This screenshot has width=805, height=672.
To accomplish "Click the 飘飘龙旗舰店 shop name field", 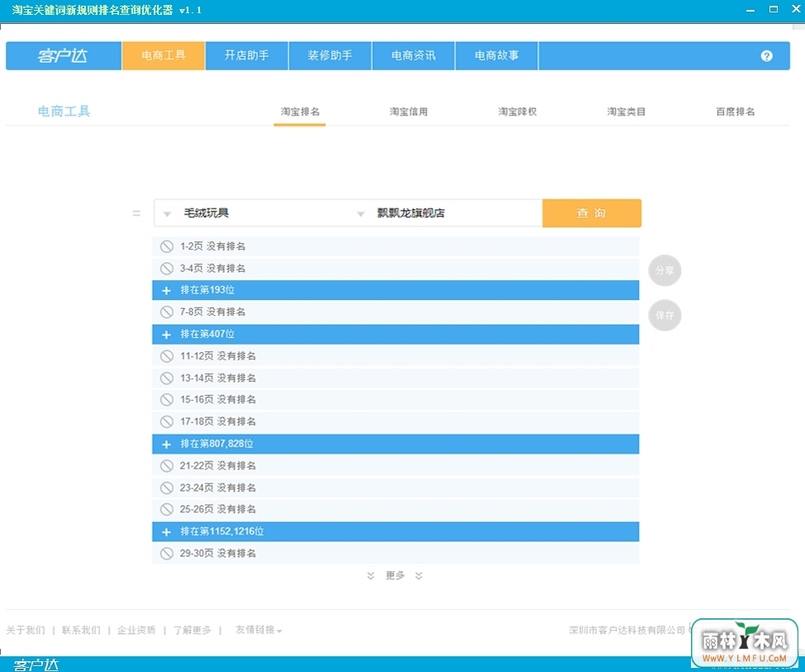I will tap(455, 213).
